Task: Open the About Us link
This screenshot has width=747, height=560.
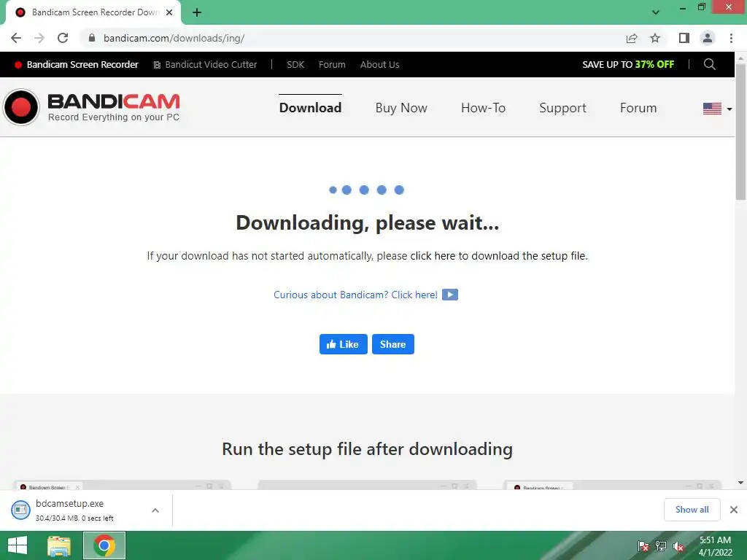Action: [x=379, y=65]
